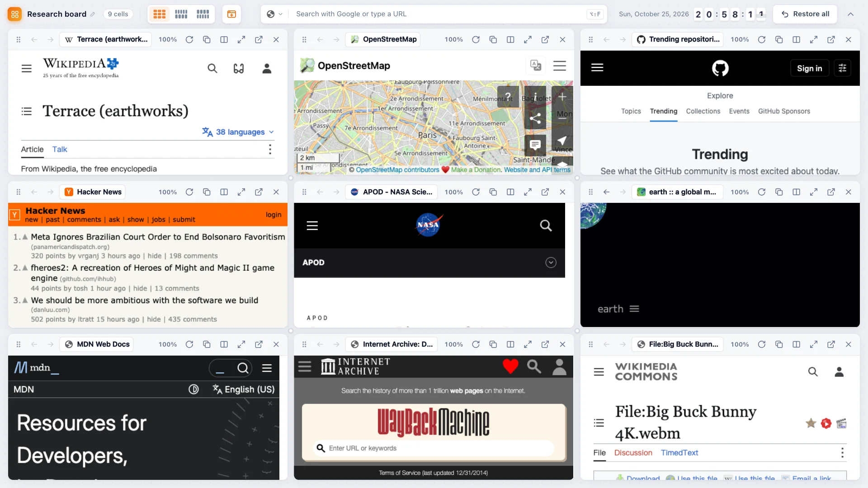
Task: Open the Talk tab on Wikipedia
Action: (59, 150)
